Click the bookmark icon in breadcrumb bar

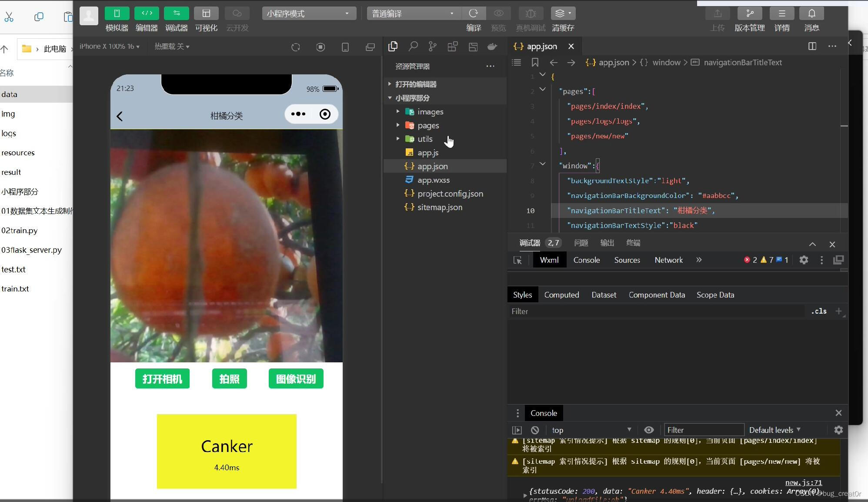(535, 62)
